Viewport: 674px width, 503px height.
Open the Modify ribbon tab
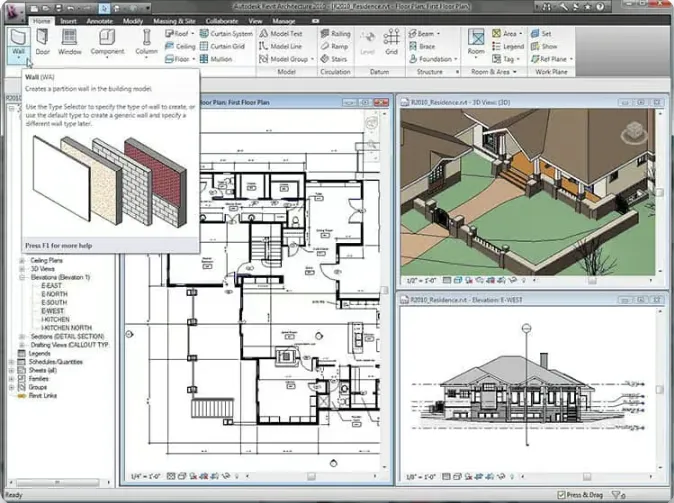click(x=133, y=21)
